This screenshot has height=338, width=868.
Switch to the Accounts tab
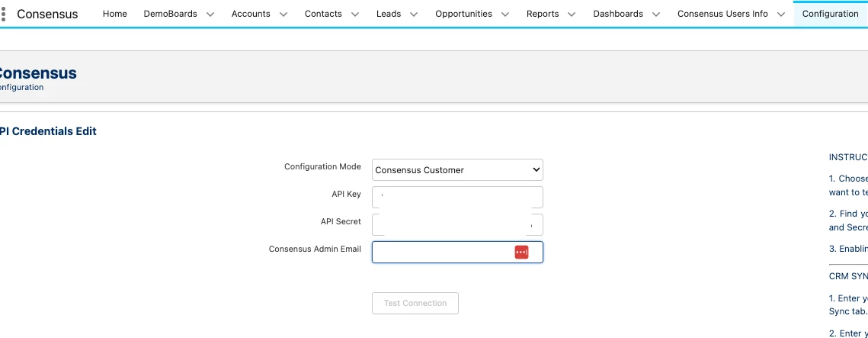pos(251,14)
